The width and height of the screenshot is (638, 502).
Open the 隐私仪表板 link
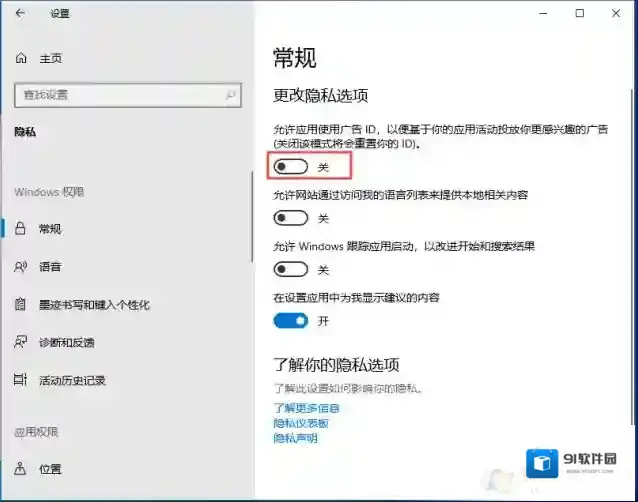point(301,423)
